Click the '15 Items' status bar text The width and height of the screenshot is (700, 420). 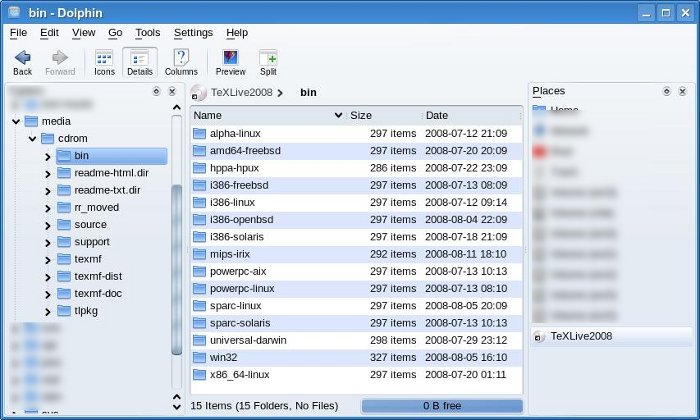pyautogui.click(x=264, y=406)
